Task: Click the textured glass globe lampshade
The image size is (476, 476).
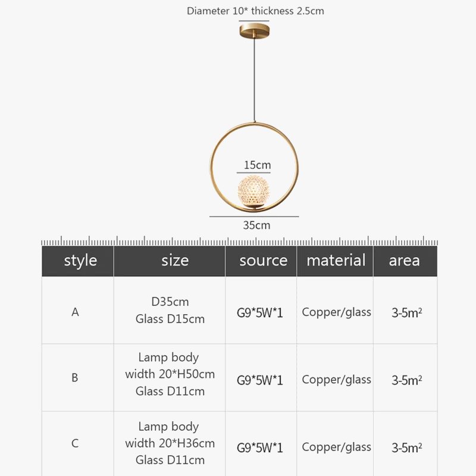Action: 253,190
